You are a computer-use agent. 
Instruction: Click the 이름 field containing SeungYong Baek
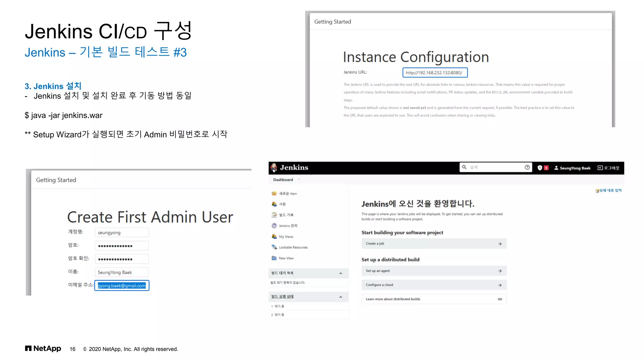[x=122, y=272]
